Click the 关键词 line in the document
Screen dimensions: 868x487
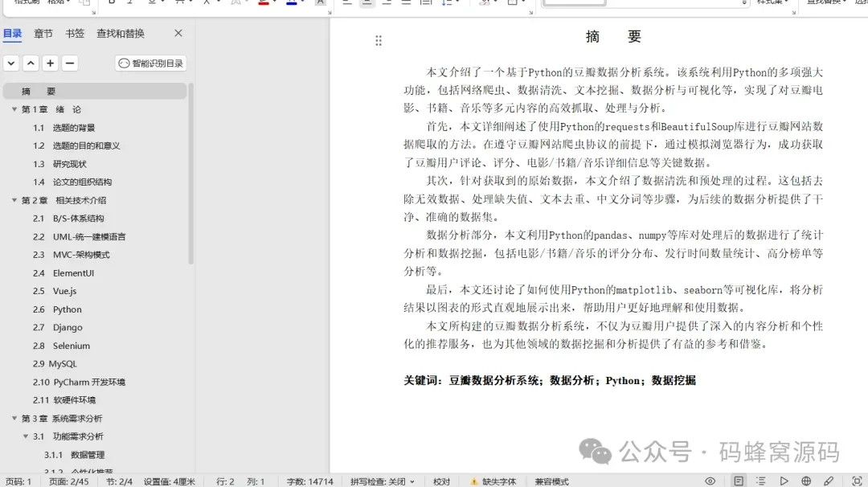point(549,380)
